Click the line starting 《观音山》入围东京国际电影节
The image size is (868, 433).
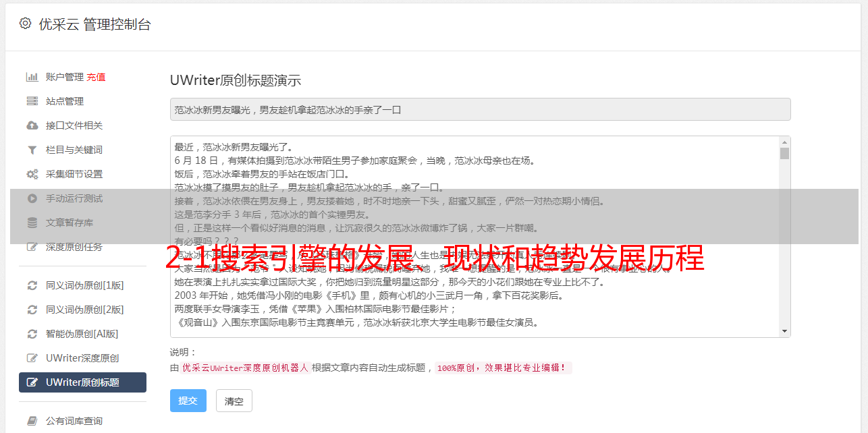tap(356, 322)
